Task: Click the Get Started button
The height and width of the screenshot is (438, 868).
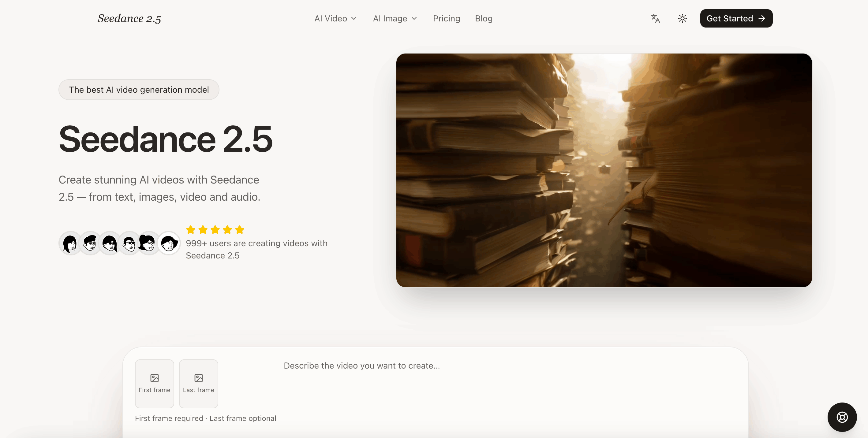Action: (x=736, y=18)
